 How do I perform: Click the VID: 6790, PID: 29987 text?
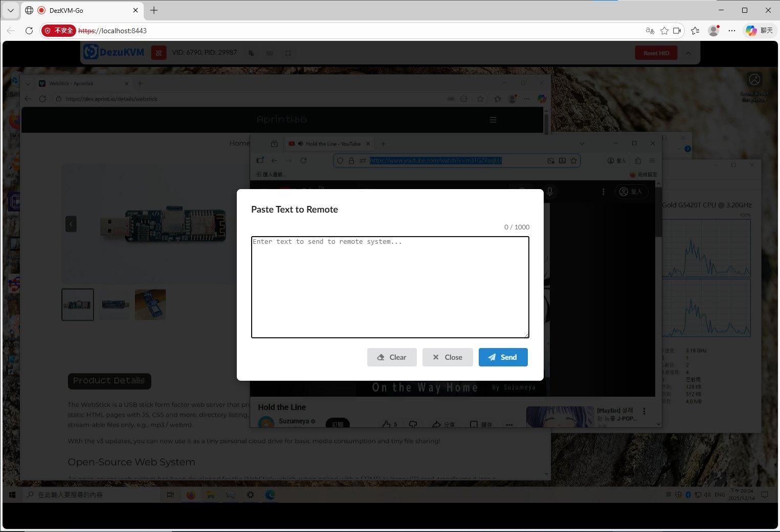point(205,52)
